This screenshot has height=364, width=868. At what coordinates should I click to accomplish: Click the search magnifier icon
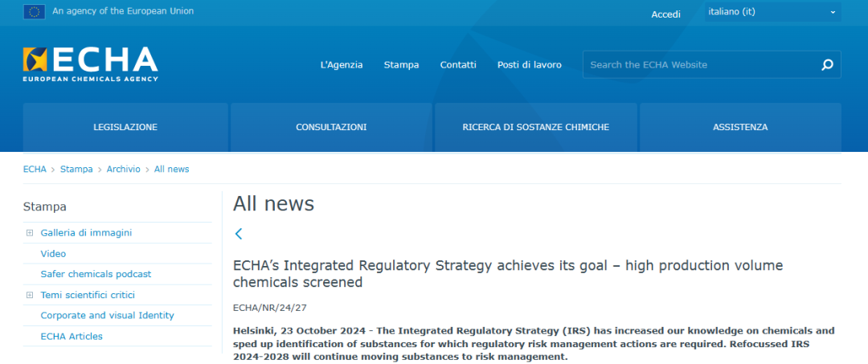[827, 65]
